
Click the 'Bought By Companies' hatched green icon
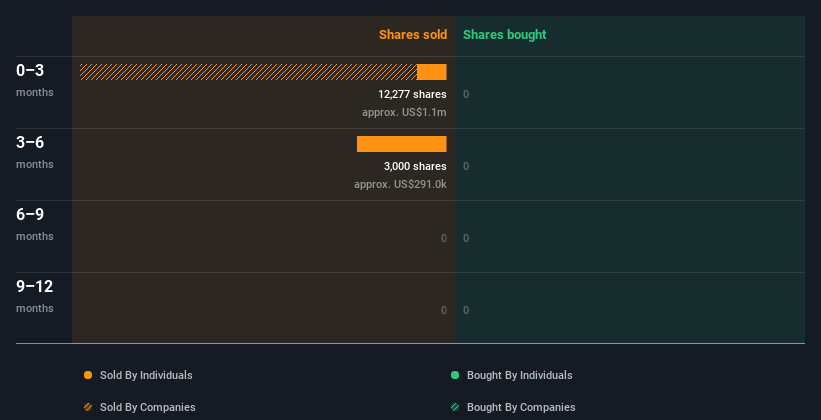[455, 407]
